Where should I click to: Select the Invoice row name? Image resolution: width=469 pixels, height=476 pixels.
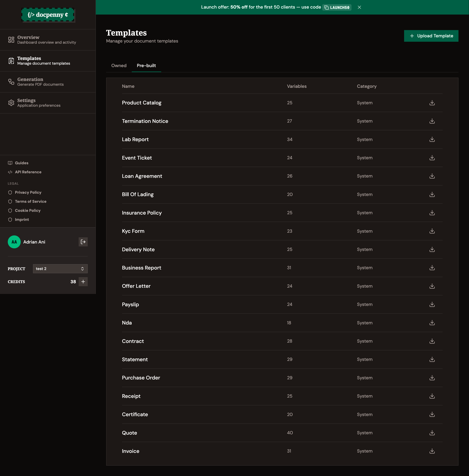(131, 451)
